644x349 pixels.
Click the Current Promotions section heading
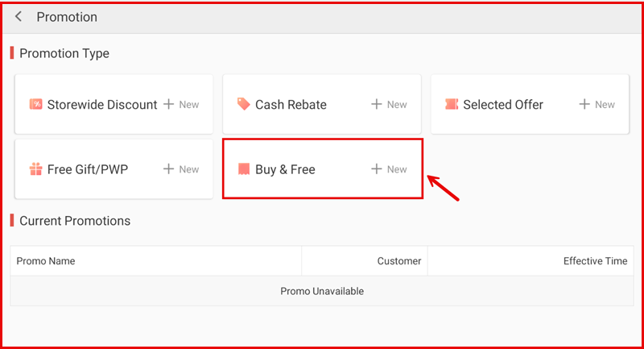pyautogui.click(x=75, y=221)
